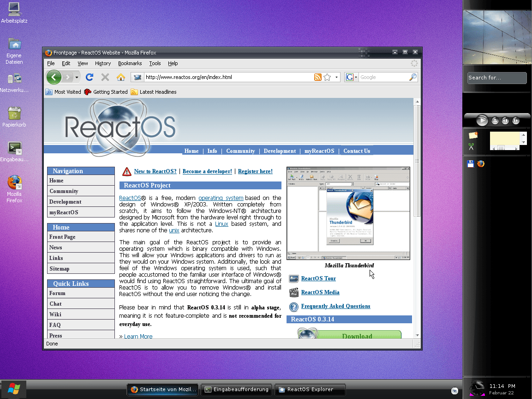The height and width of the screenshot is (399, 532).
Task: Click the sidebar eject button
Action: [495, 121]
